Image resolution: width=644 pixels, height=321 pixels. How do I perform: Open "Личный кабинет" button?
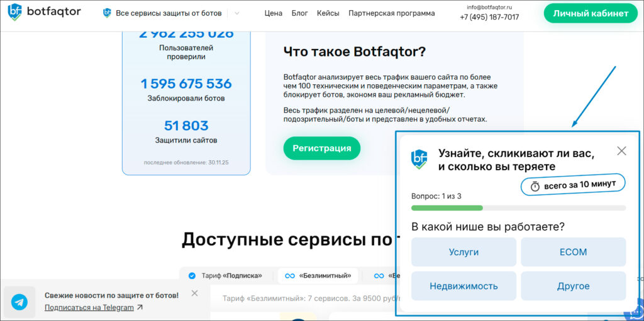pyautogui.click(x=591, y=13)
